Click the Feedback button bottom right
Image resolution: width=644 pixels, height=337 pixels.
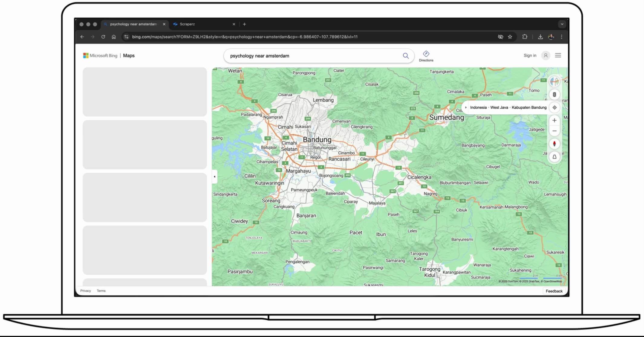tap(554, 291)
